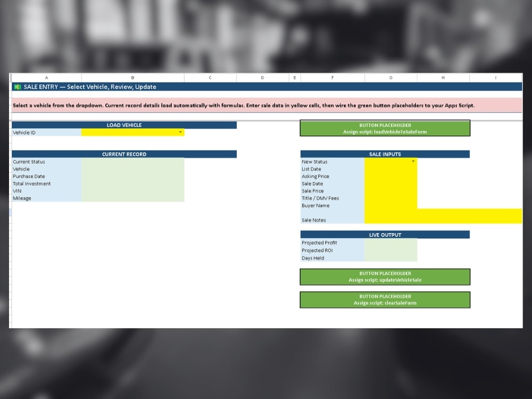Click the 'Current Status' label cell
The width and height of the screenshot is (532, 399).
coord(46,162)
